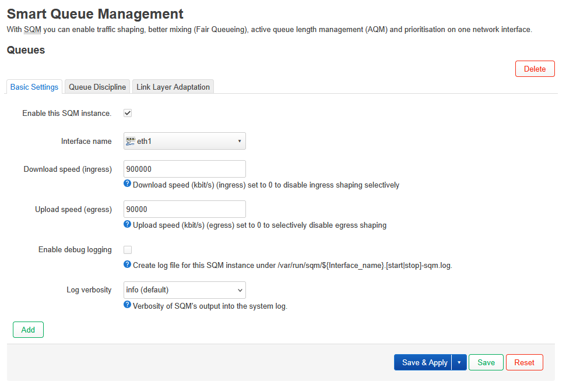
Task: Click the green Add button
Action: click(x=28, y=330)
